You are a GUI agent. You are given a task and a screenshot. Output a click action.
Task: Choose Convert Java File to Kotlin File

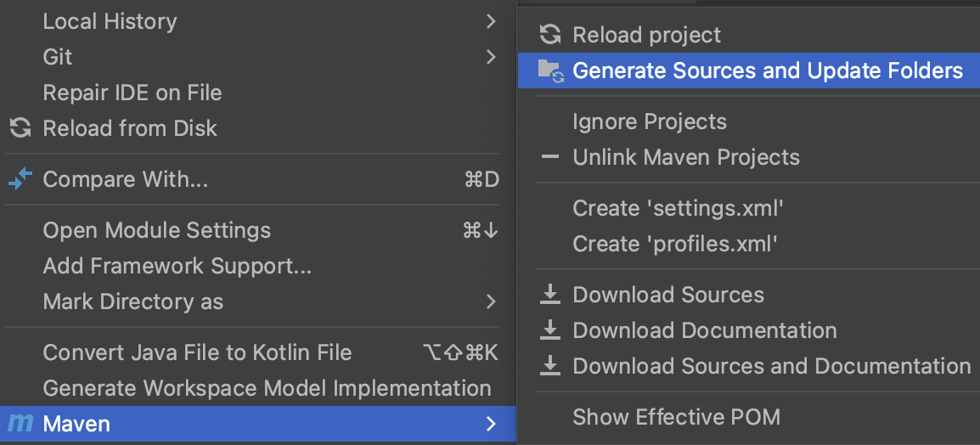click(258, 352)
